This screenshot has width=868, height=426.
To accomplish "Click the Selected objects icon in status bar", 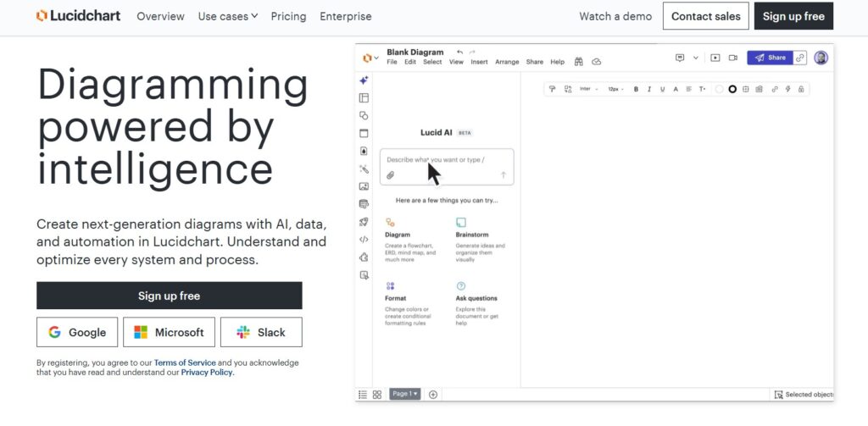I will [779, 395].
